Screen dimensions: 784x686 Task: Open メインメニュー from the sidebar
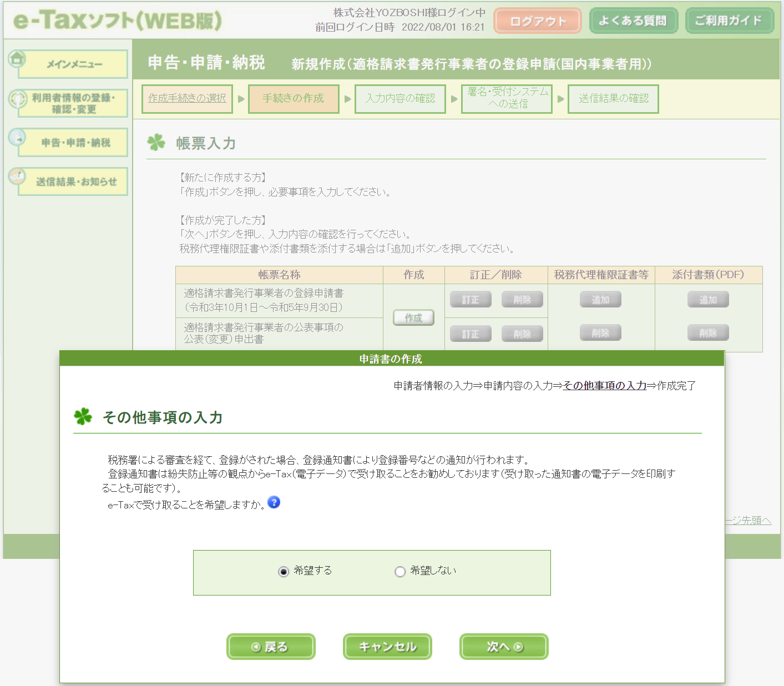73,64
